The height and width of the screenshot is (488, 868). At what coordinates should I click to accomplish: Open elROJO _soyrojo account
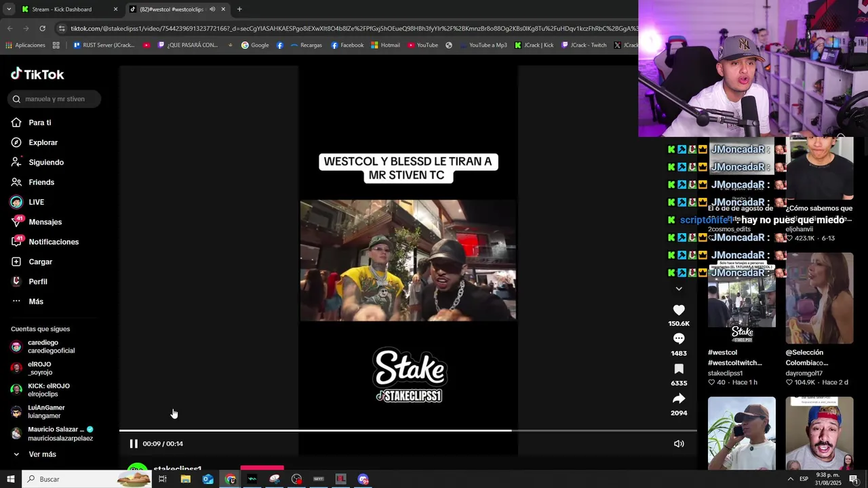(x=39, y=368)
